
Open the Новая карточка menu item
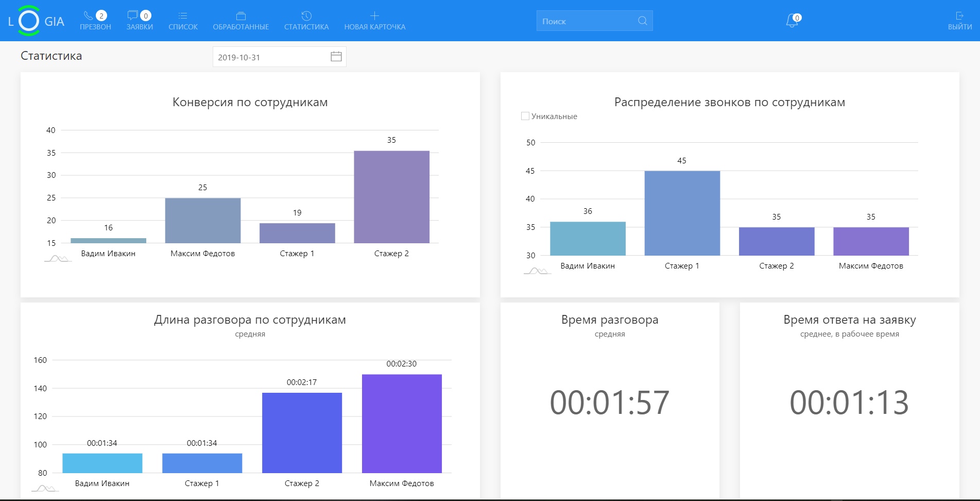374,21
